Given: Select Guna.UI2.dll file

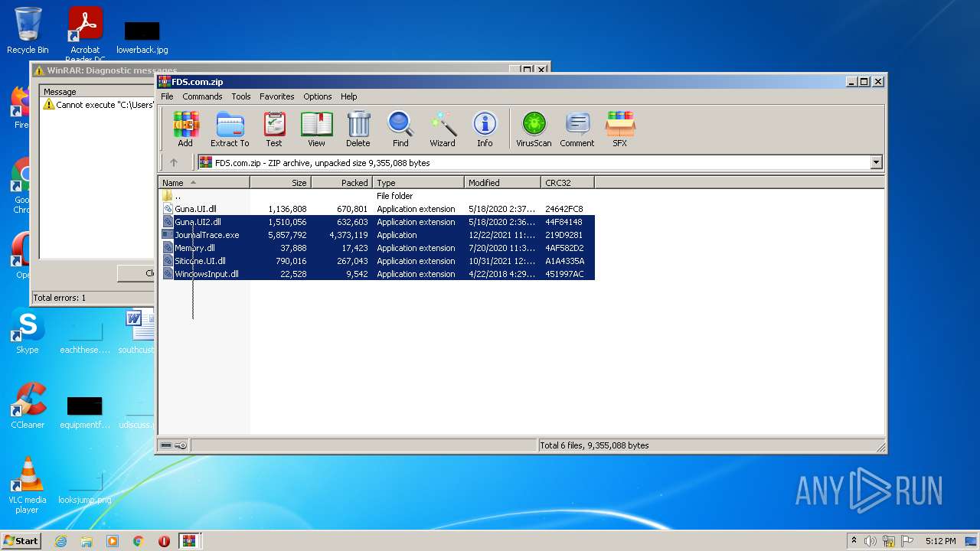Looking at the screenshot, I should [x=377, y=222].
